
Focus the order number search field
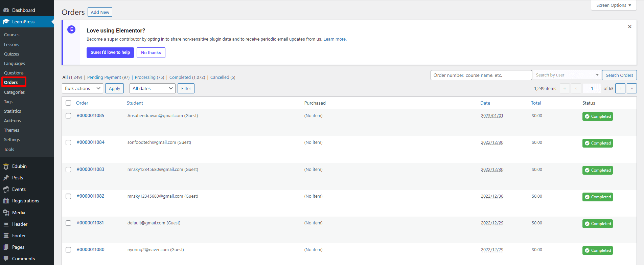(481, 75)
